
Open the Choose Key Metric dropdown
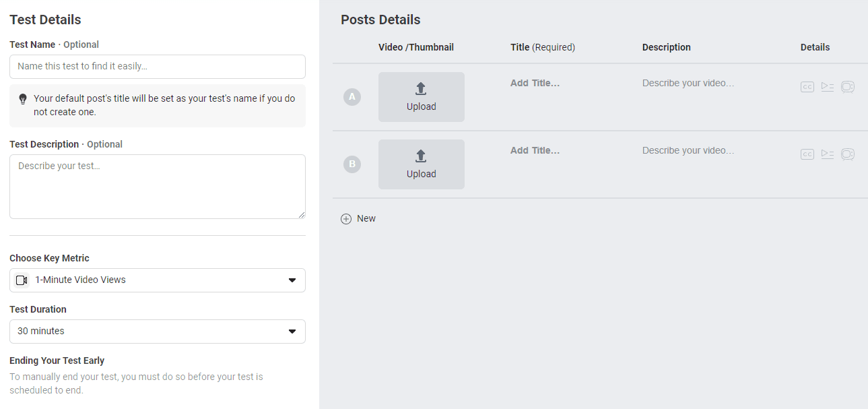coord(158,280)
